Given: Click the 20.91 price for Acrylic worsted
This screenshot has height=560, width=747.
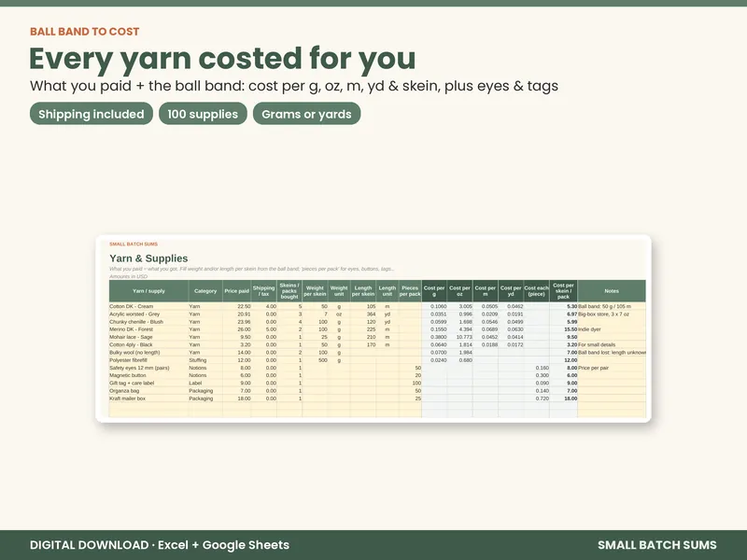Looking at the screenshot, I should tap(237, 314).
